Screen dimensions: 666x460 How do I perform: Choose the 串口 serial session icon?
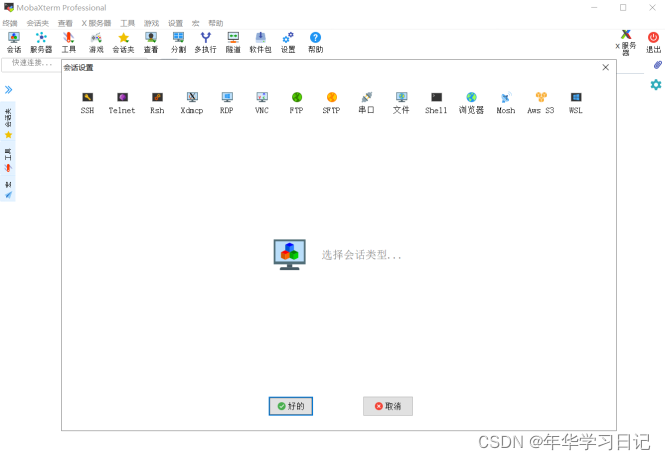366,103
